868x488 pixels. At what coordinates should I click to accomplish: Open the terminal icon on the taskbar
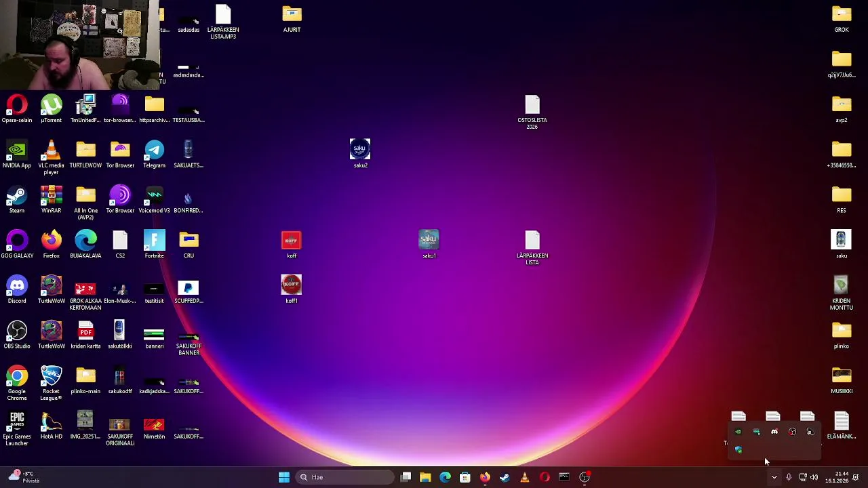click(x=564, y=477)
